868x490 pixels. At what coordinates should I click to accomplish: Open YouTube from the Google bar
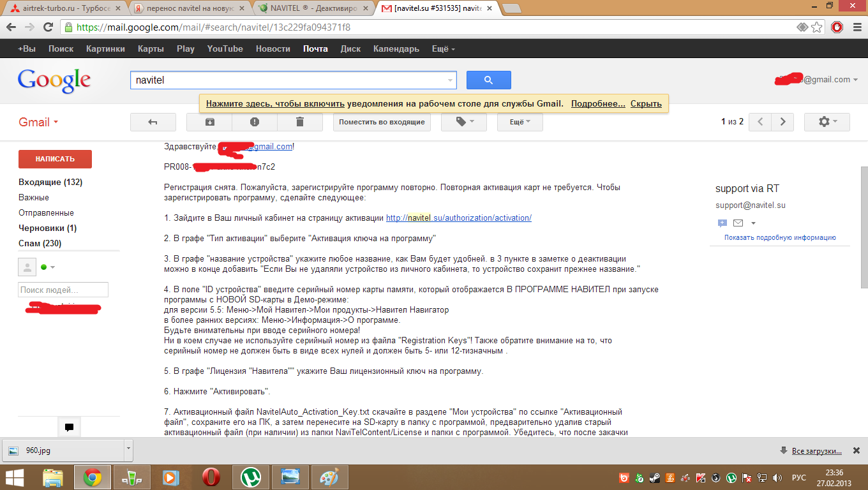(x=225, y=48)
